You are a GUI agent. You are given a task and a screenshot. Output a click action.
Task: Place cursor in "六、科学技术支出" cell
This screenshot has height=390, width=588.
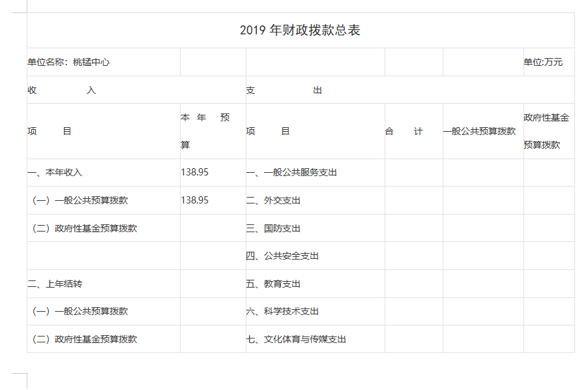282,312
